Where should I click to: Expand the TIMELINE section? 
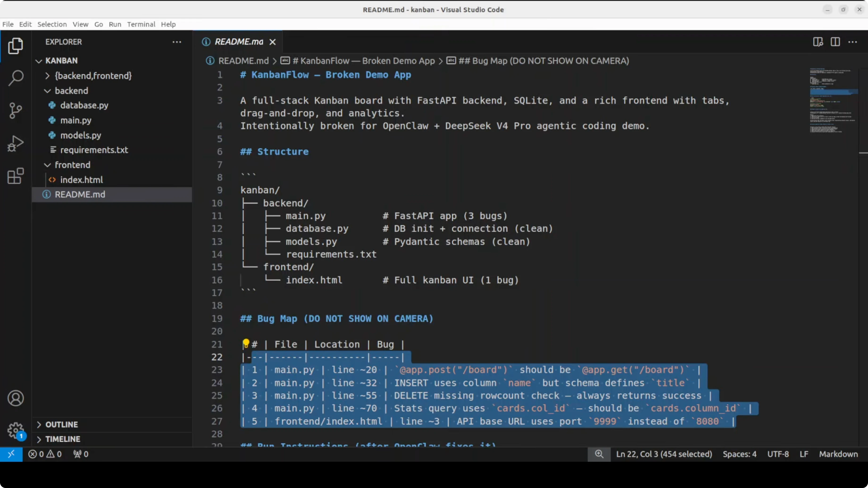point(63,439)
